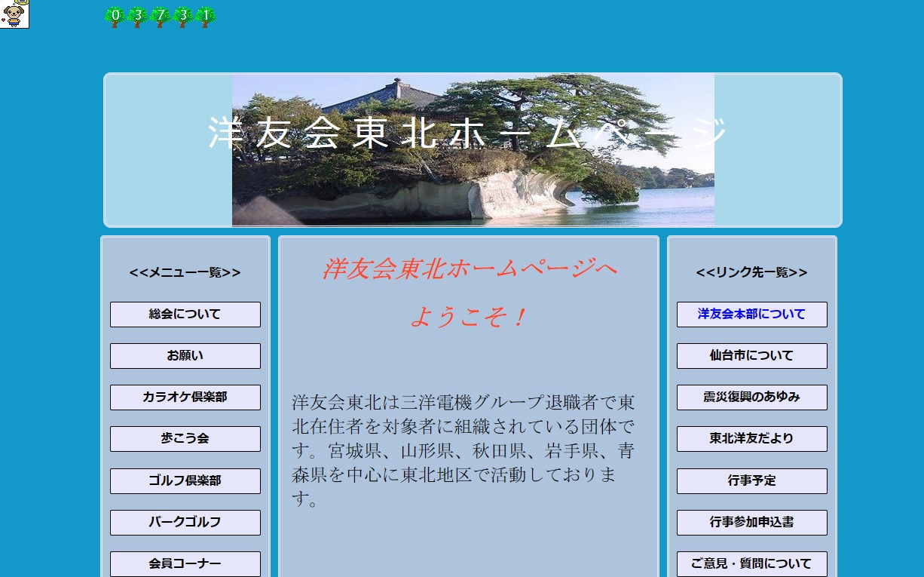Select the お願い menu button
This screenshot has width=924, height=577.
[185, 356]
